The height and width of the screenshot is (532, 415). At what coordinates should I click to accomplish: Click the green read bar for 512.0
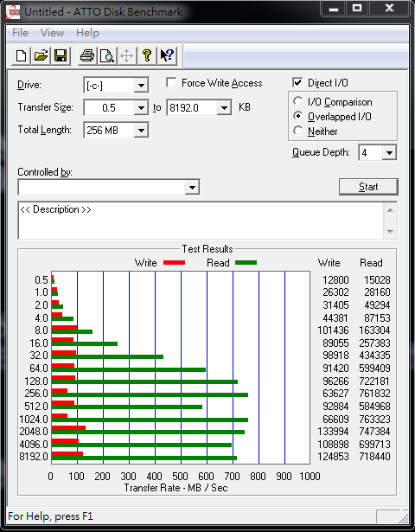pyautogui.click(x=127, y=407)
